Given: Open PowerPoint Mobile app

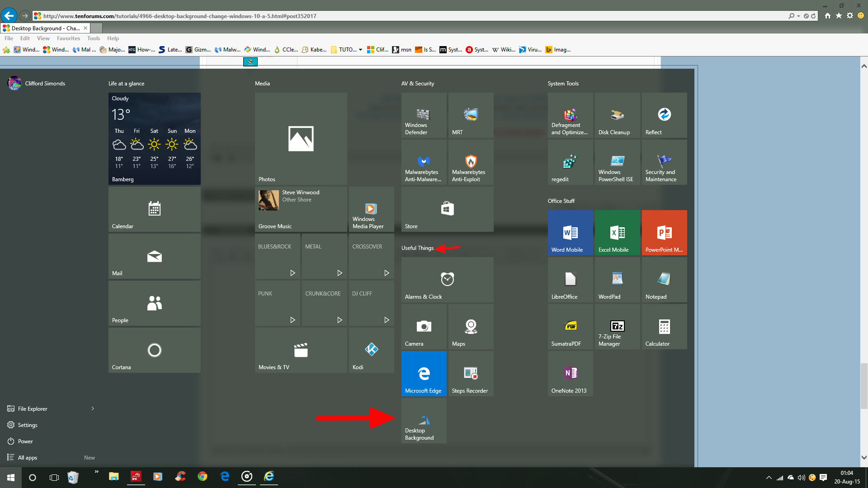Looking at the screenshot, I should pyautogui.click(x=663, y=232).
